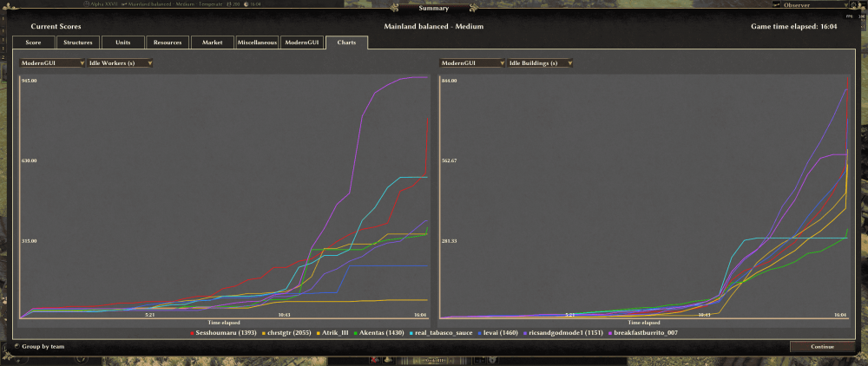This screenshot has width=868, height=366.
Task: Open the Market tab
Action: click(213, 42)
